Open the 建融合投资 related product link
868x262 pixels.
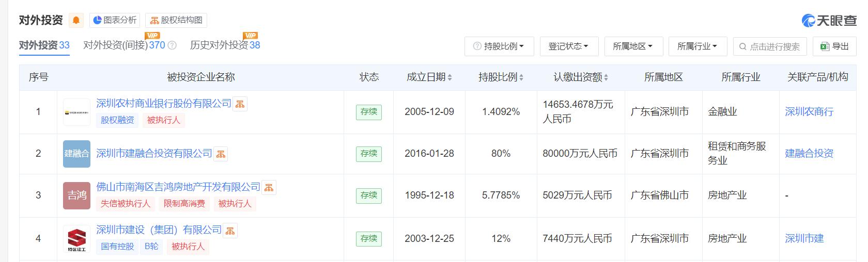[x=809, y=153]
